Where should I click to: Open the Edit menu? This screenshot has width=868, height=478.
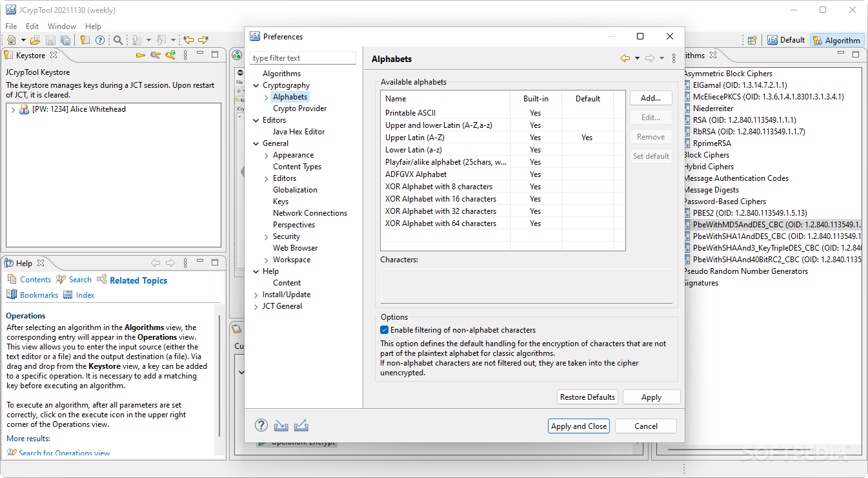[32, 26]
